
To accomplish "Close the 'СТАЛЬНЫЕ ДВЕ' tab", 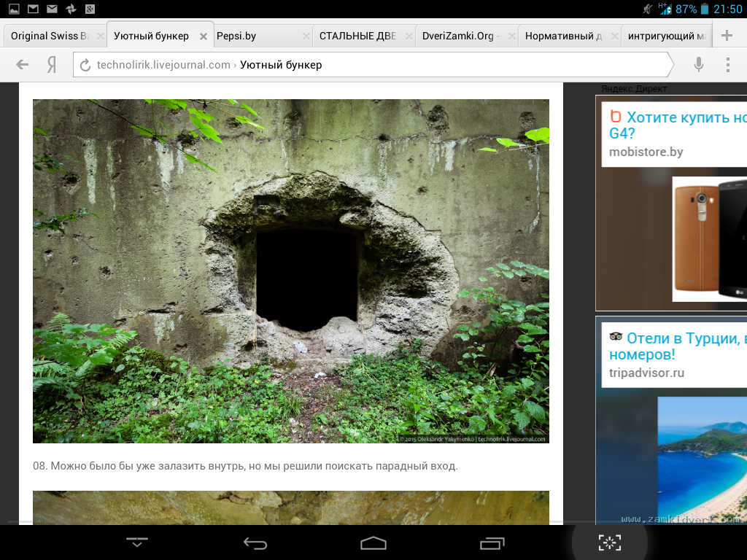I will pyautogui.click(x=409, y=36).
